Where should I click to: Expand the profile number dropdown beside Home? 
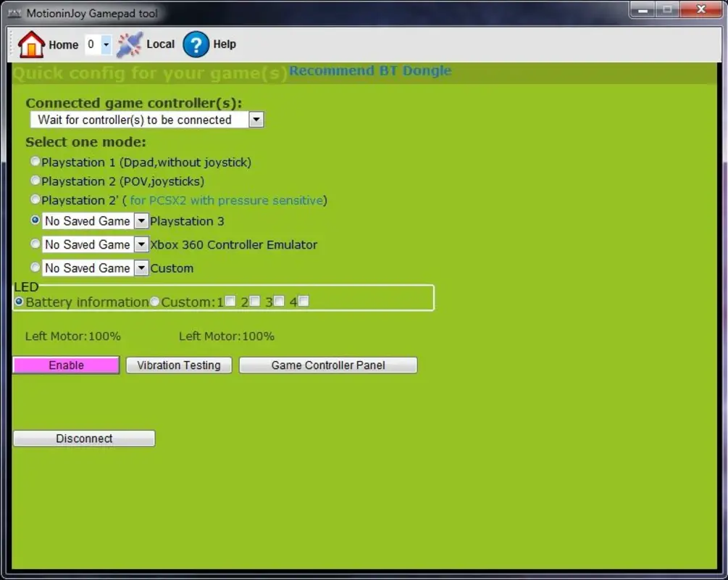click(105, 44)
